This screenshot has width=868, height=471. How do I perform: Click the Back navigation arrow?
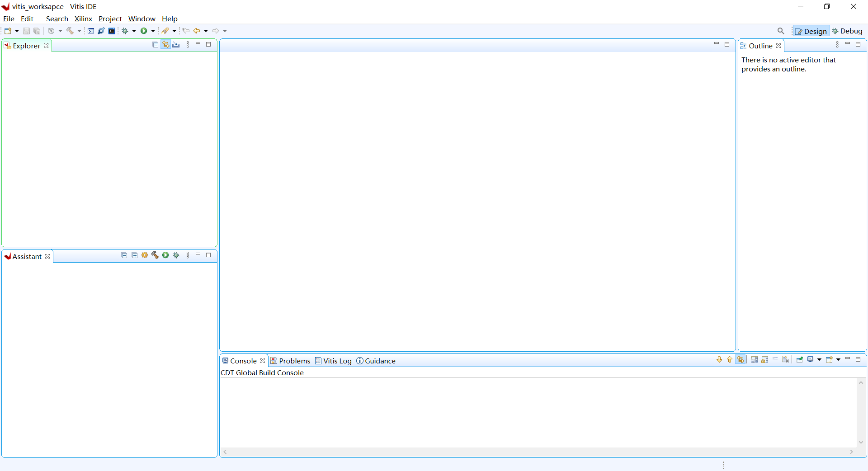pos(197,31)
